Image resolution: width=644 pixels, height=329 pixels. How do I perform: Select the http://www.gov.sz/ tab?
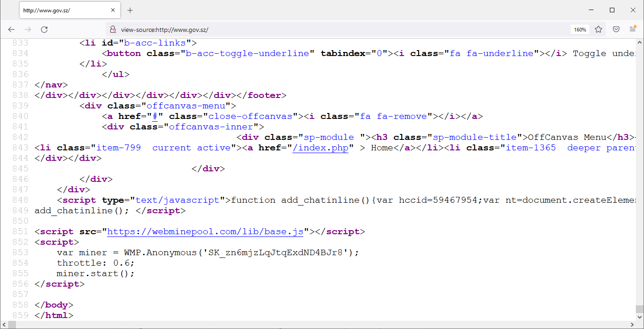pyautogui.click(x=70, y=10)
